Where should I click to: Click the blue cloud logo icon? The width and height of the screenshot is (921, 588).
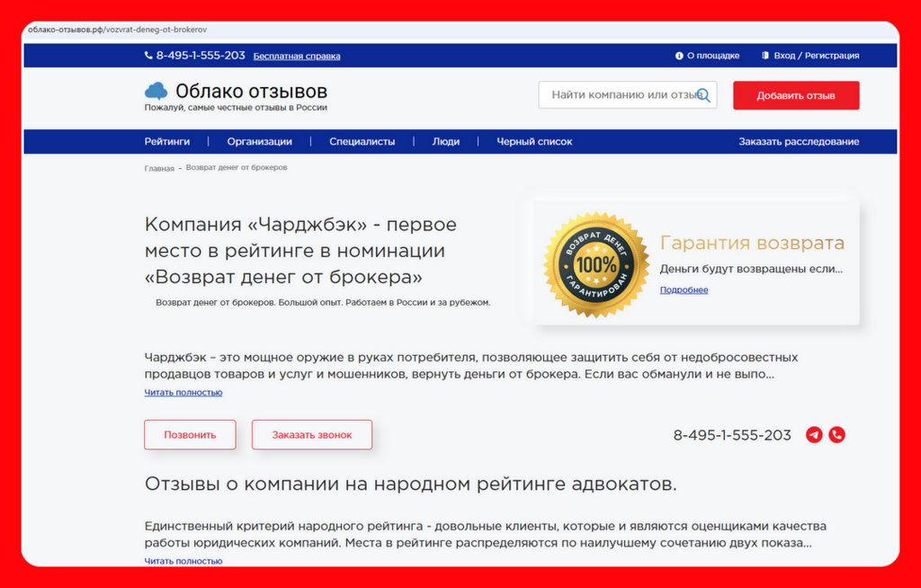(156, 91)
